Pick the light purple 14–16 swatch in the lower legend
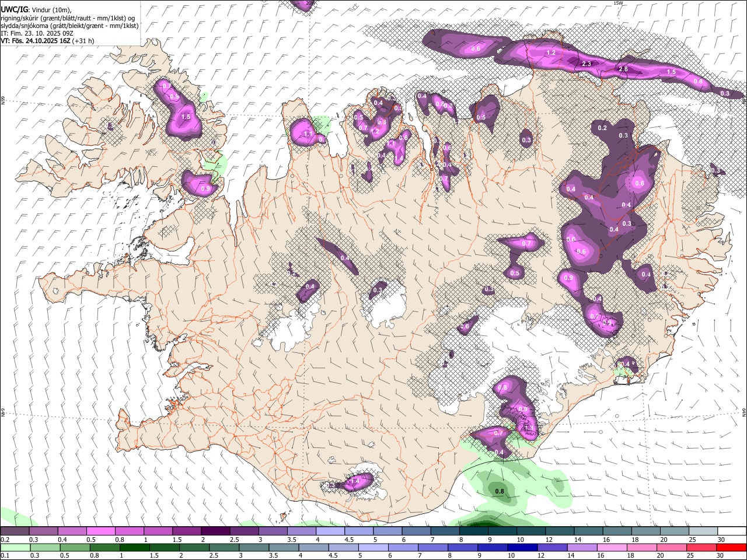 tap(583, 547)
